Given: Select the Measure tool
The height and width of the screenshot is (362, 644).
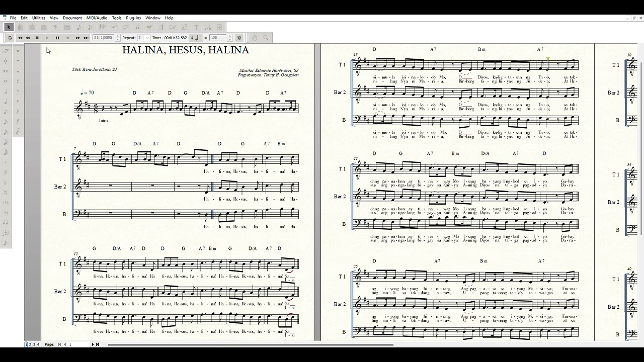Looking at the screenshot, I should point(67,27).
